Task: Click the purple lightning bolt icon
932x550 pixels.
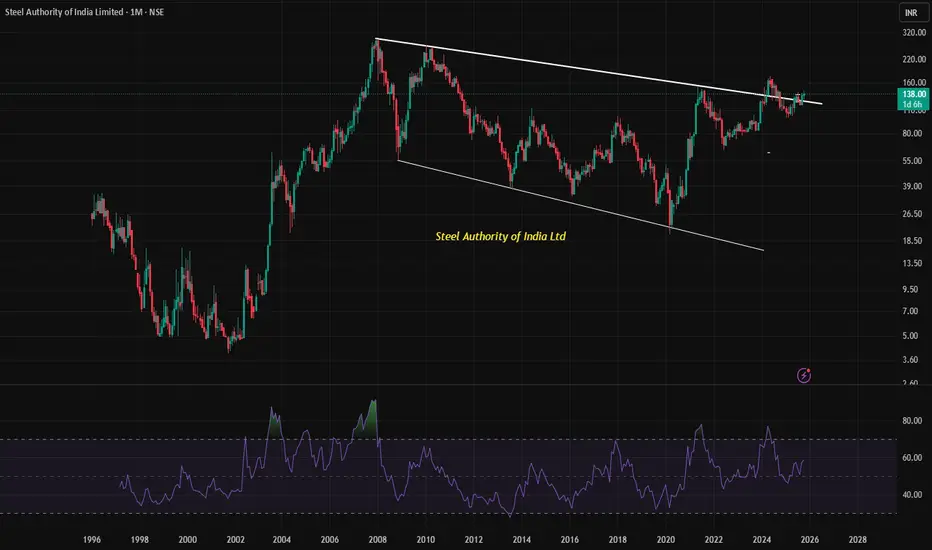Action: [804, 376]
